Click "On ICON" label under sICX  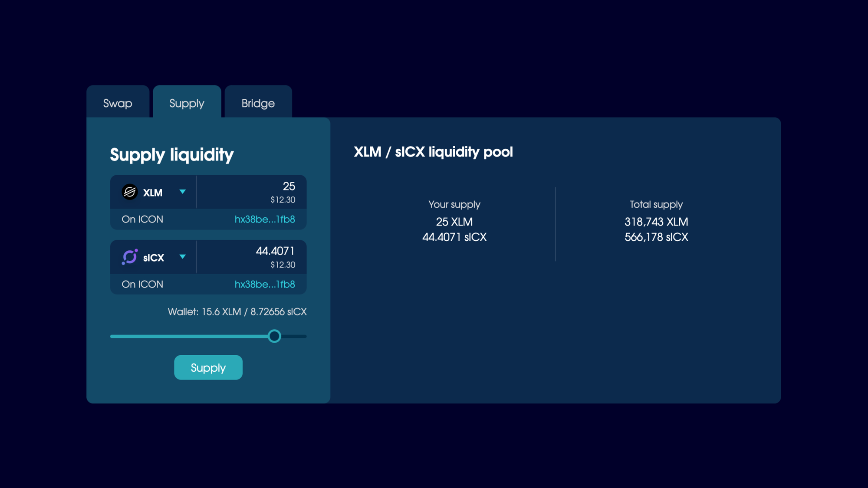(142, 284)
